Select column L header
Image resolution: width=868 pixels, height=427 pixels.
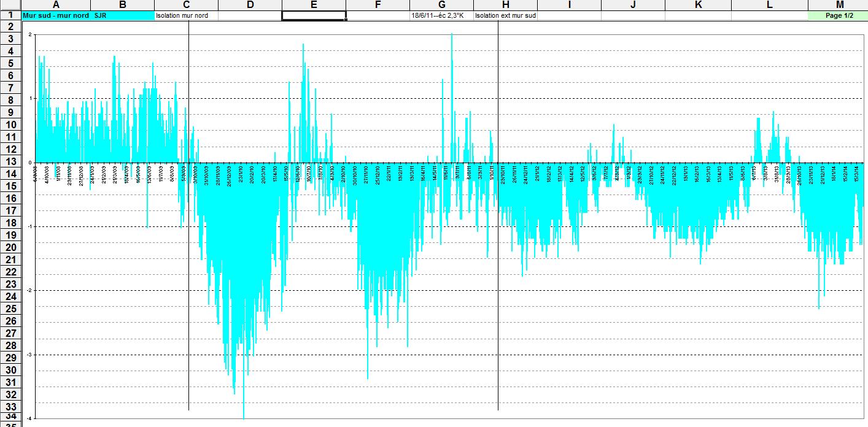click(770, 5)
